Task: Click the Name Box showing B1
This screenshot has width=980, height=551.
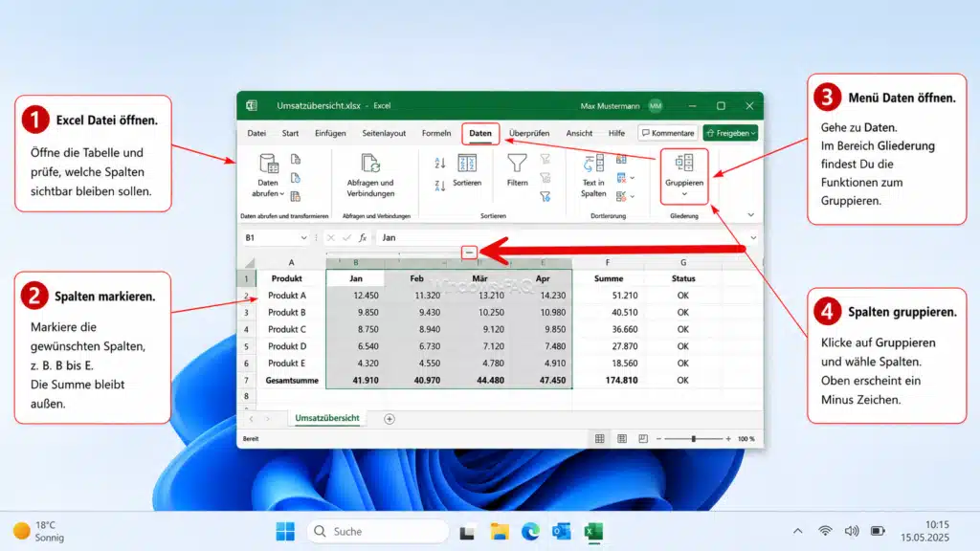Action: (x=270, y=237)
